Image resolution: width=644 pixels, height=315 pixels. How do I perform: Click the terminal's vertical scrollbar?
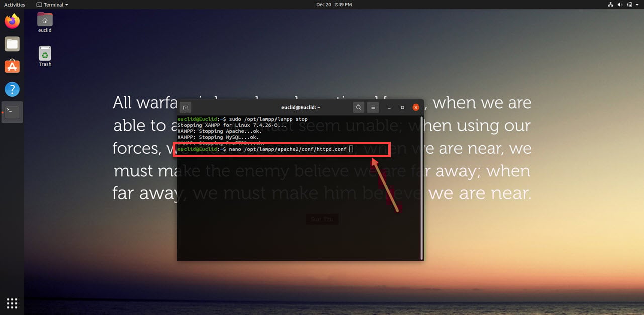coord(421,187)
